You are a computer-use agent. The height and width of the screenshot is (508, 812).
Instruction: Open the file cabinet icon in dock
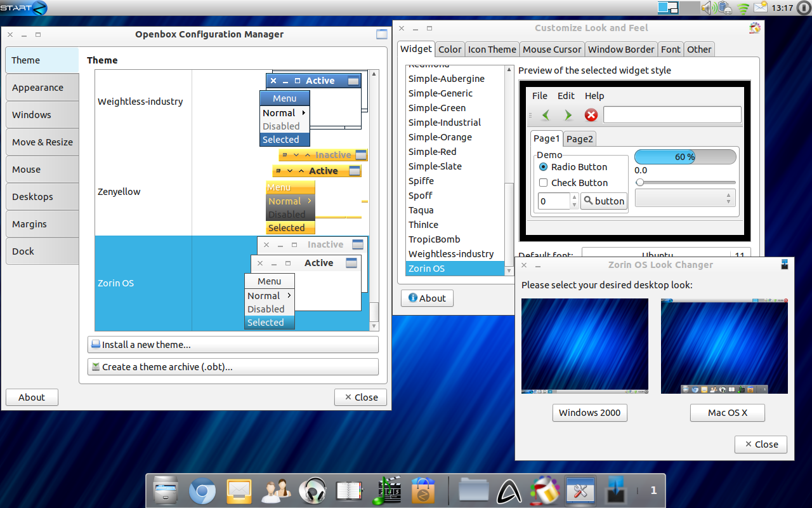(165, 491)
